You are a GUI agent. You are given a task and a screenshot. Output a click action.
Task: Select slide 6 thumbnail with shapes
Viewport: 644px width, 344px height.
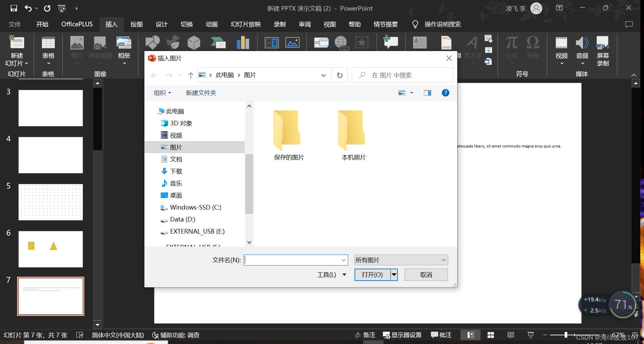(x=51, y=249)
